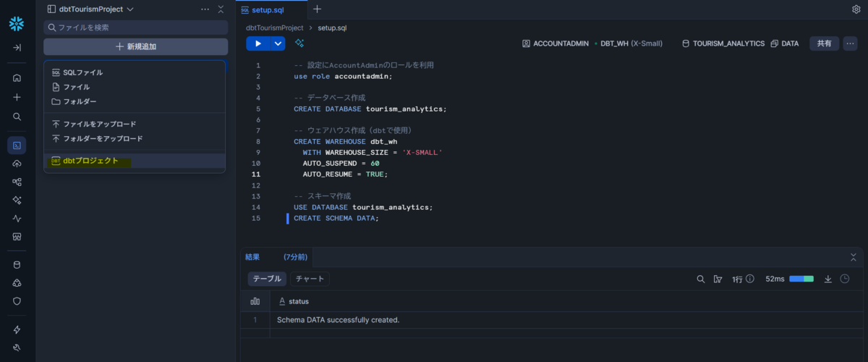Open AI & ML sparkle icon in sidebar

click(17, 200)
